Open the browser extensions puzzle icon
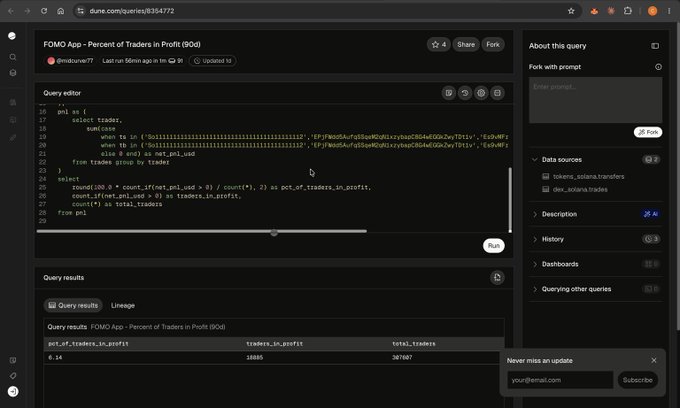The image size is (680, 408). point(628,11)
